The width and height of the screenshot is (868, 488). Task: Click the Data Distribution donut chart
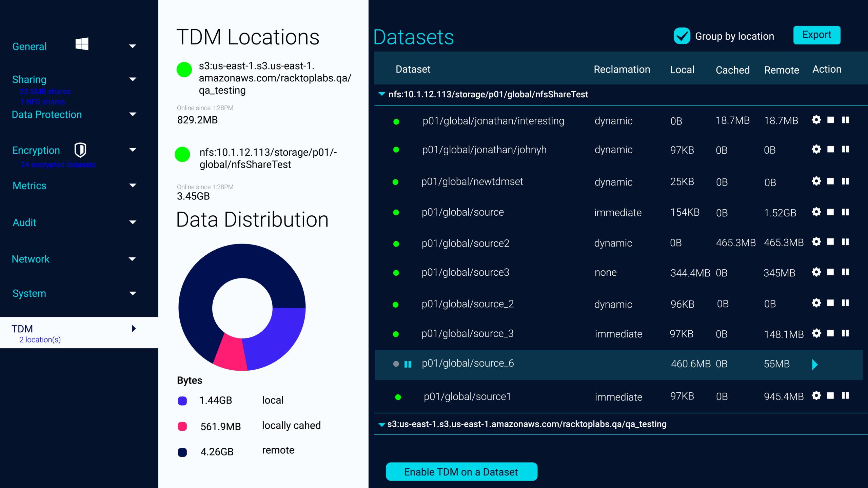pos(242,307)
